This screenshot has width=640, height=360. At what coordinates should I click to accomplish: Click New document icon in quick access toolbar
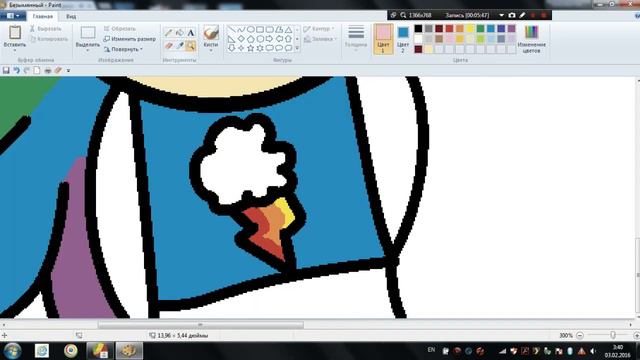pos(37,70)
